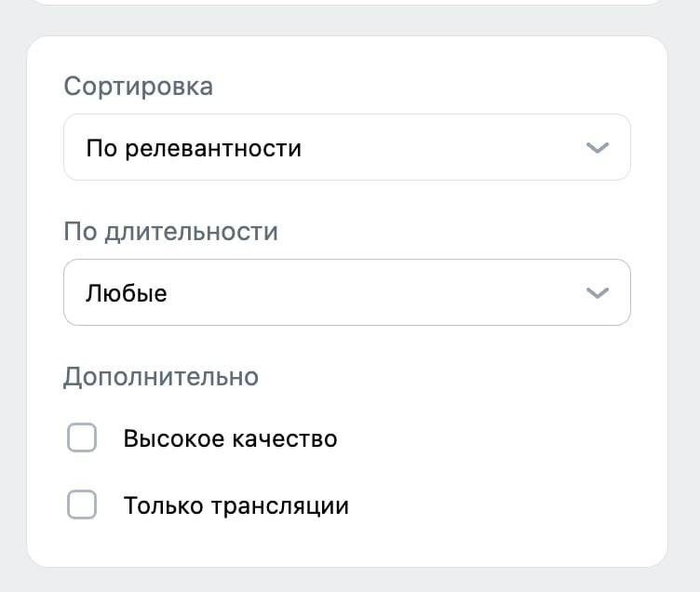Click the empty middle of the sorting combo box

click(x=437, y=148)
